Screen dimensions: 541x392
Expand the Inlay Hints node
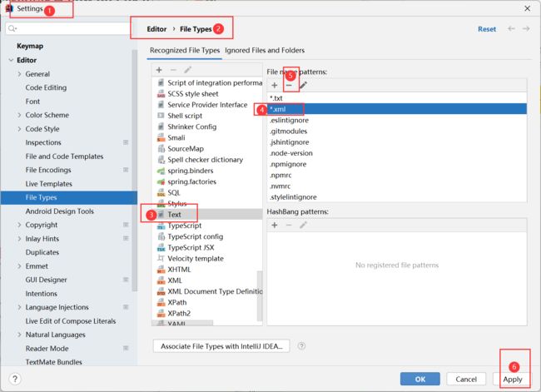coord(18,238)
